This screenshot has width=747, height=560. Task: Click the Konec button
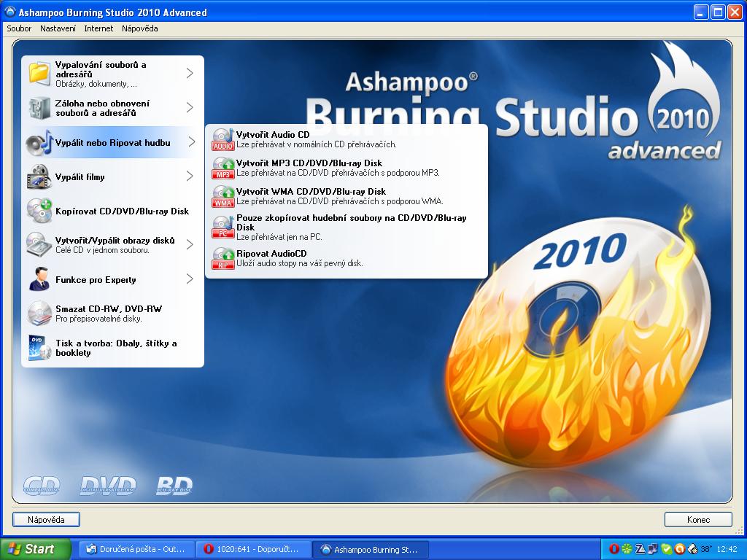click(698, 519)
